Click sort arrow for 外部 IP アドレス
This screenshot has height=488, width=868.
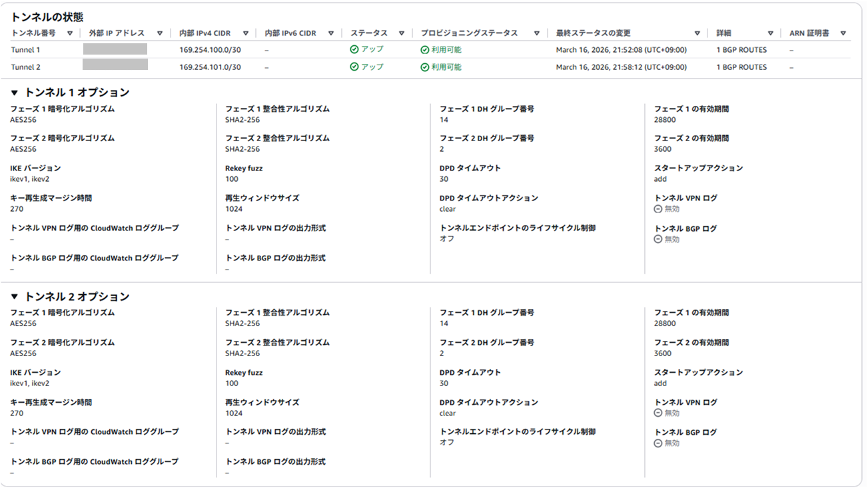pyautogui.click(x=159, y=33)
